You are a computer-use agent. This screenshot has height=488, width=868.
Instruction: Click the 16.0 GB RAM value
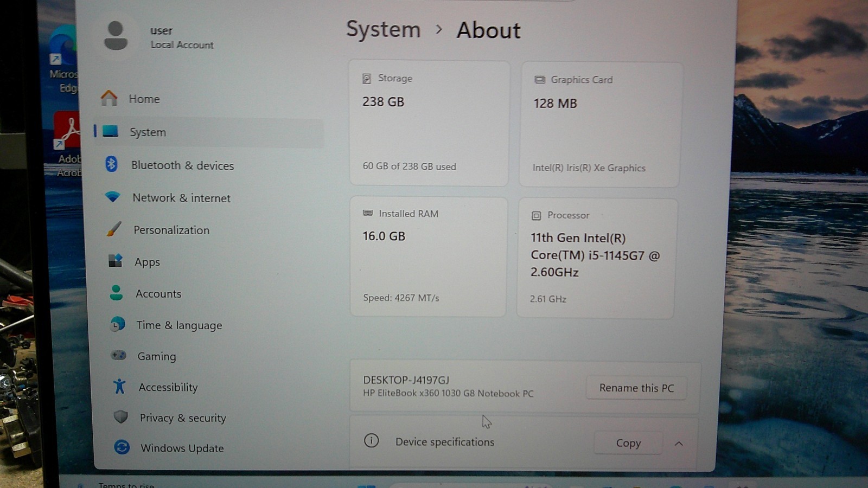[384, 236]
